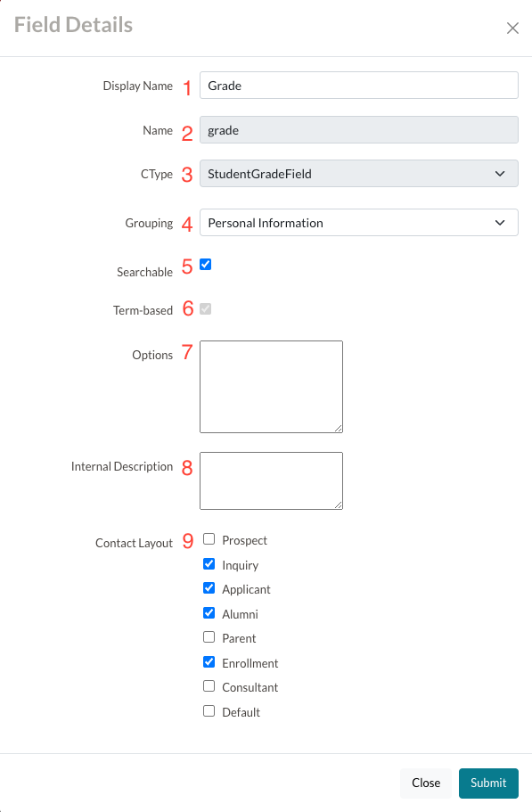
Task: Uncheck the Alumni checkbox
Action: click(209, 613)
